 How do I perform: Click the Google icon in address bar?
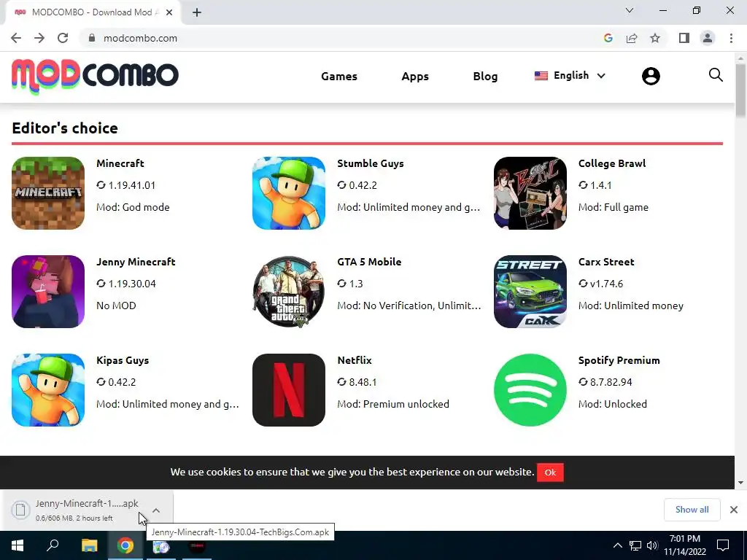(608, 38)
